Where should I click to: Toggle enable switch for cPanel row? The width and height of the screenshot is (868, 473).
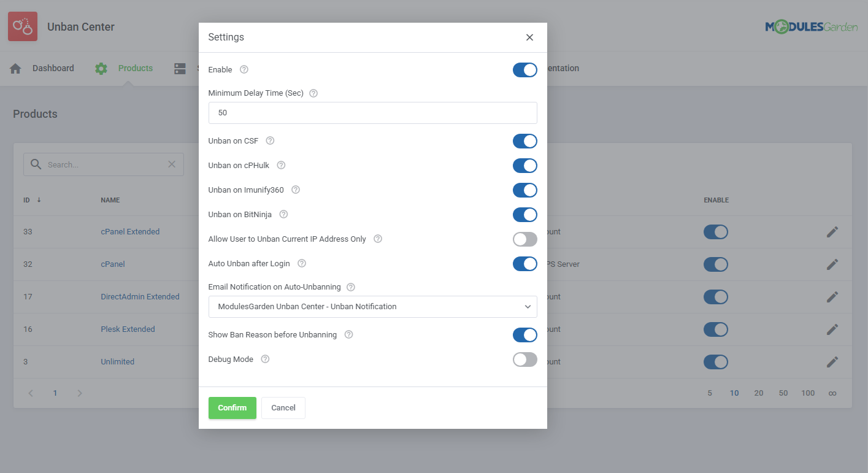point(716,264)
